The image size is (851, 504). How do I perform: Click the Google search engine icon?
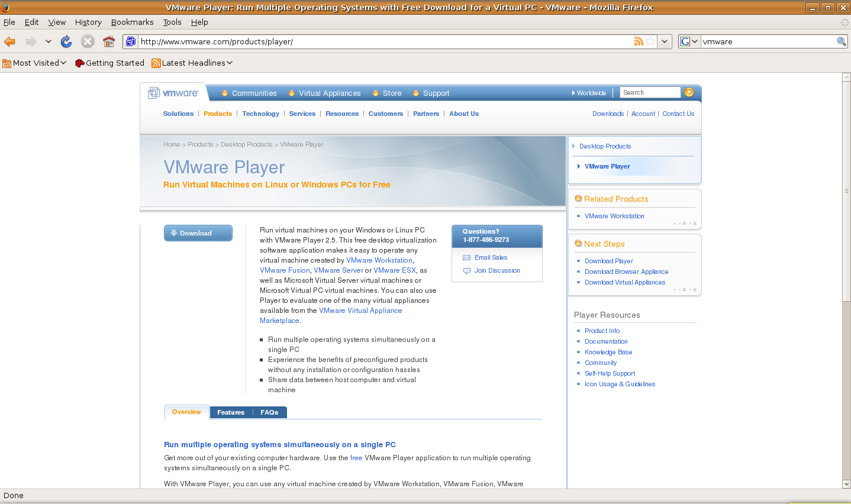685,41
